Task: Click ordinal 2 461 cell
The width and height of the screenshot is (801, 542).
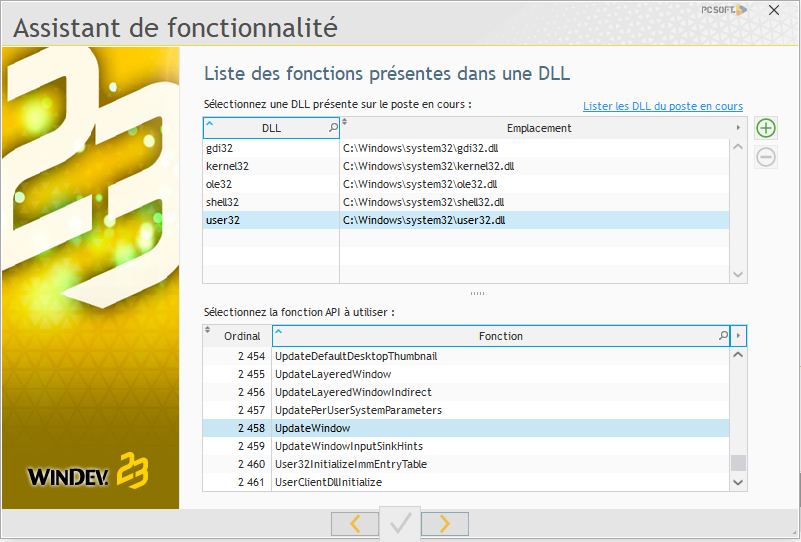Action: click(x=238, y=482)
